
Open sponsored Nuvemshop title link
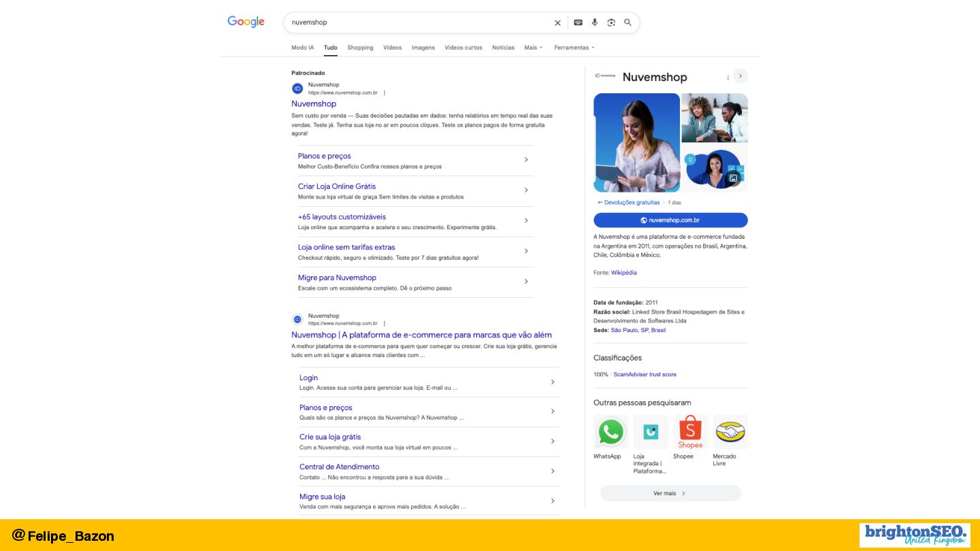314,104
